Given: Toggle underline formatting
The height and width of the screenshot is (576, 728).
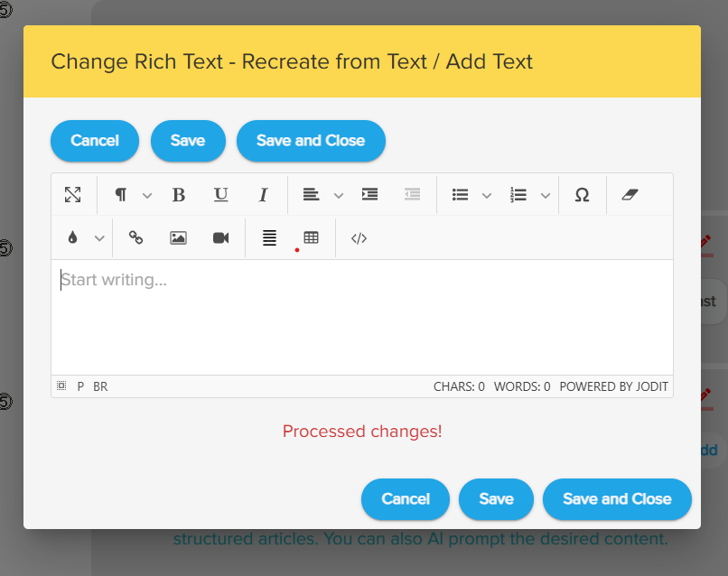Looking at the screenshot, I should pos(221,195).
